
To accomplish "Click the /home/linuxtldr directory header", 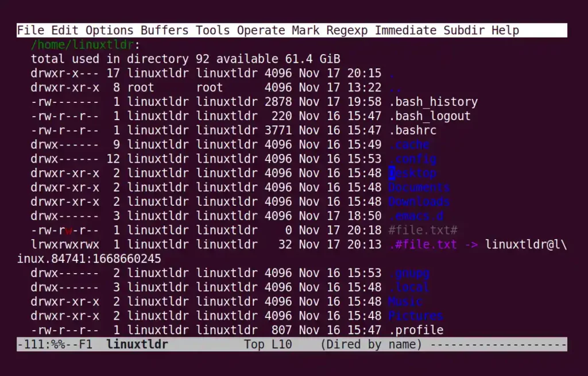I will coord(82,45).
